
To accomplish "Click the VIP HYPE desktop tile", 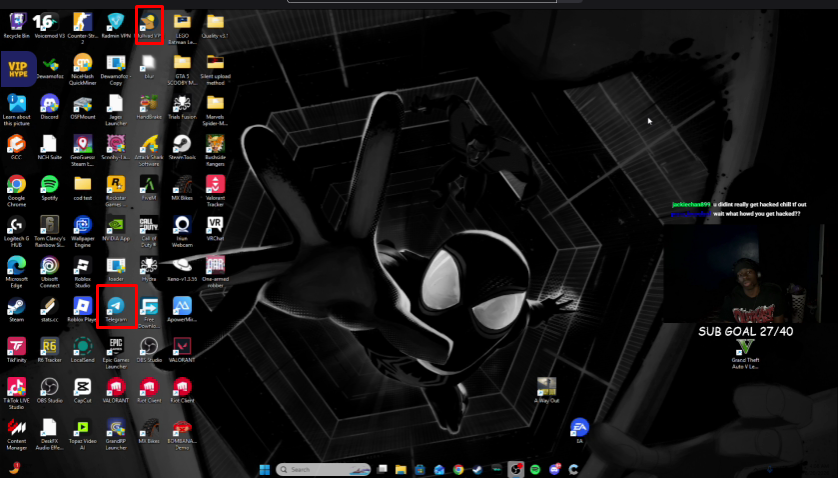I will pyautogui.click(x=18, y=69).
